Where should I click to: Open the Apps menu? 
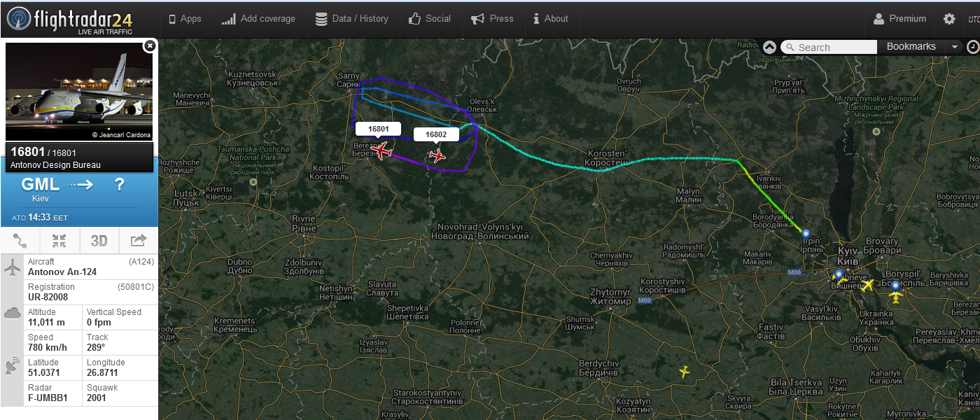point(185,19)
